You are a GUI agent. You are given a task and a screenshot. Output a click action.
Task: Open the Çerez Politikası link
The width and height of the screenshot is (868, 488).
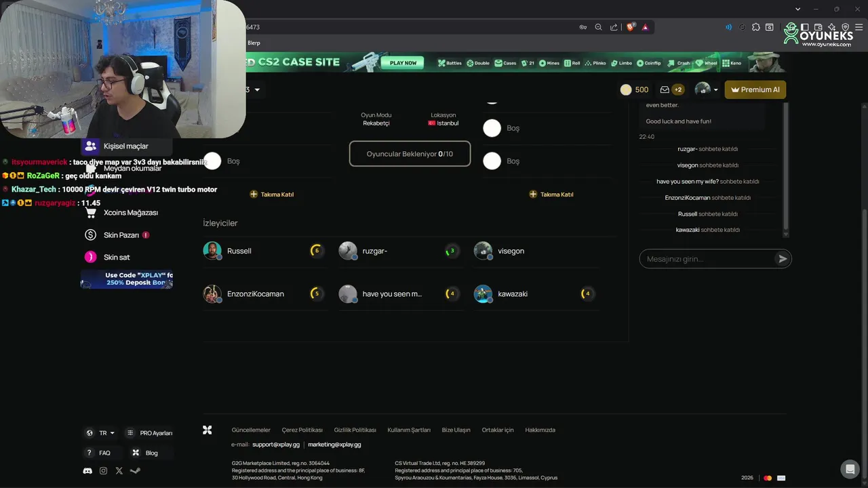tap(302, 430)
